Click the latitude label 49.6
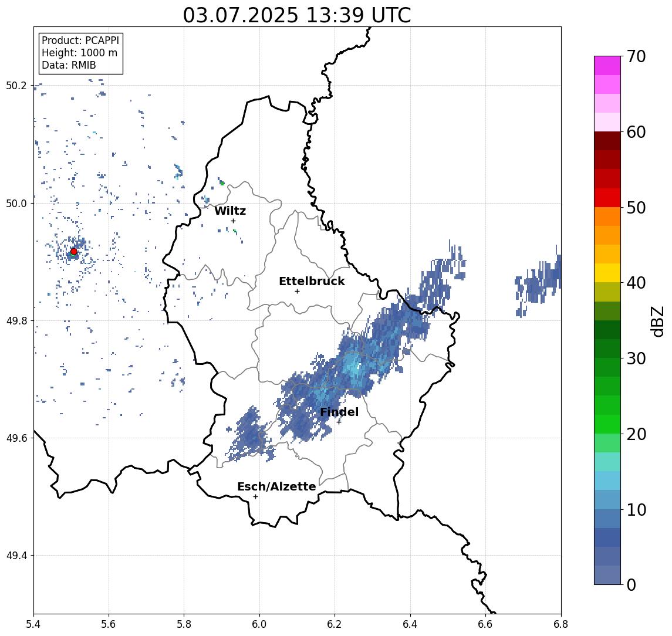Screen dimensions: 672x636 click(16, 438)
